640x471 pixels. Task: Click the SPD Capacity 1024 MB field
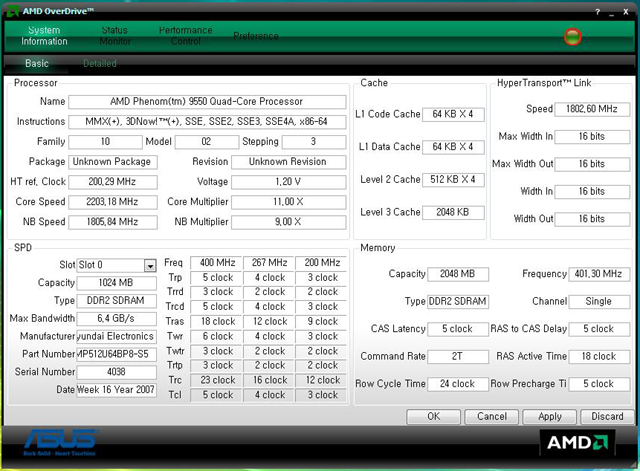116,283
